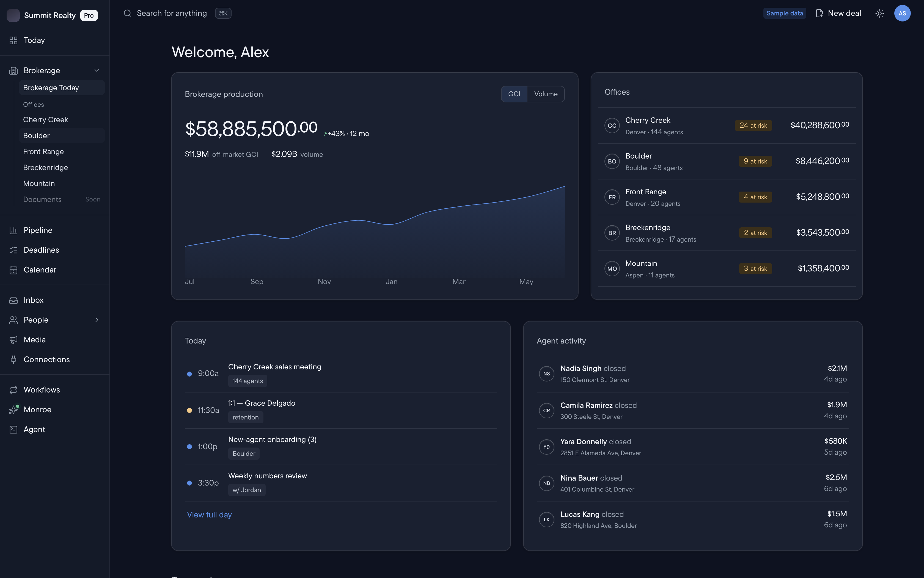
Task: Click the CC avatar for Cherry Creek
Action: click(x=612, y=126)
